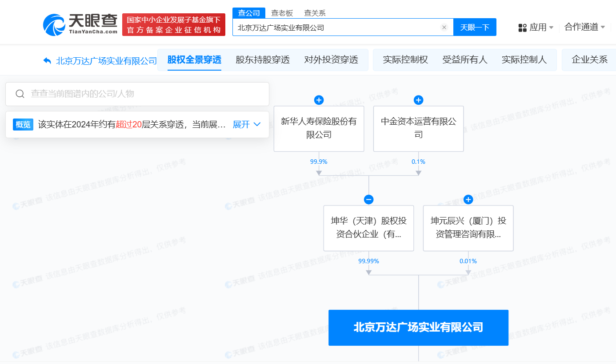The height and width of the screenshot is (364, 616).
Task: Click the TianYanCha logo
Action: coord(80,24)
